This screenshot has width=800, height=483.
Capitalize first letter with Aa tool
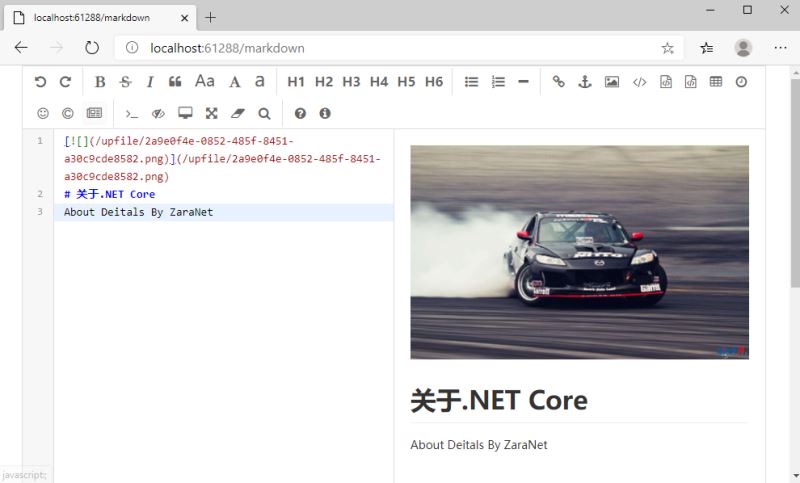(205, 81)
